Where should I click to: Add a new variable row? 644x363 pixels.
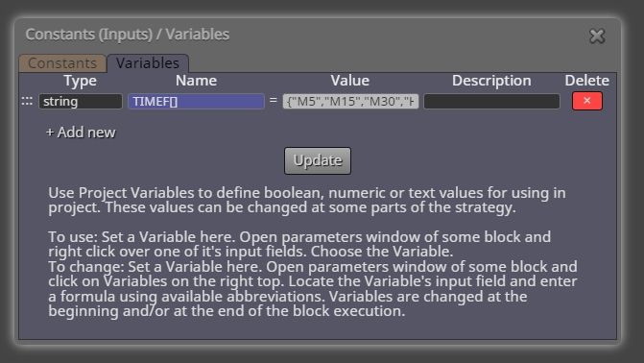[81, 133]
